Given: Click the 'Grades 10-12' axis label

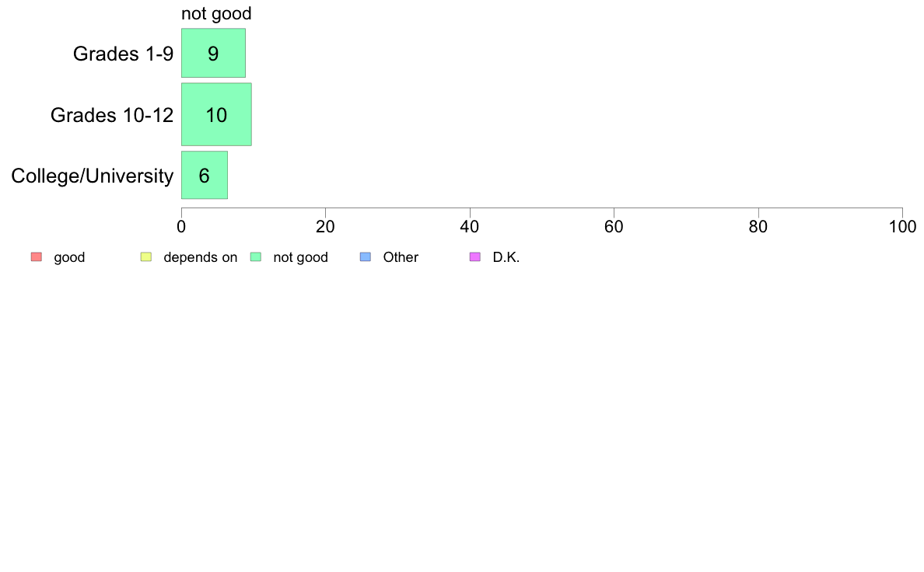Looking at the screenshot, I should 112,115.
